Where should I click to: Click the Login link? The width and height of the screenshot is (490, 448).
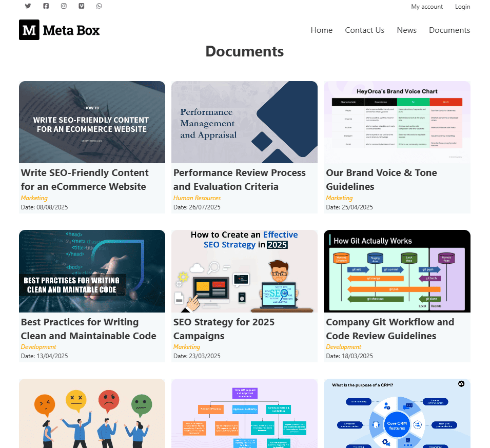[462, 7]
